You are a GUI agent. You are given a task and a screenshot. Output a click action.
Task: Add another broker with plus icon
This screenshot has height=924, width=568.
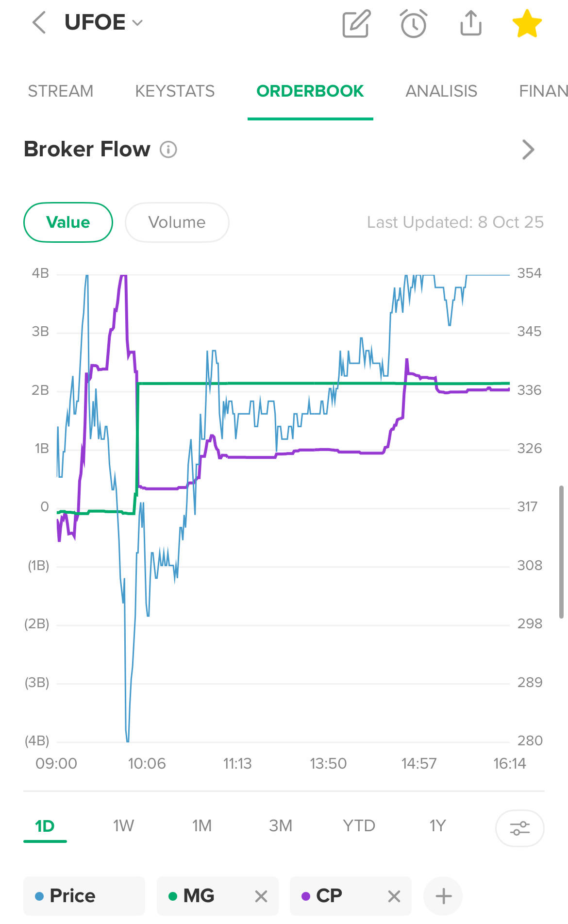[x=443, y=896]
